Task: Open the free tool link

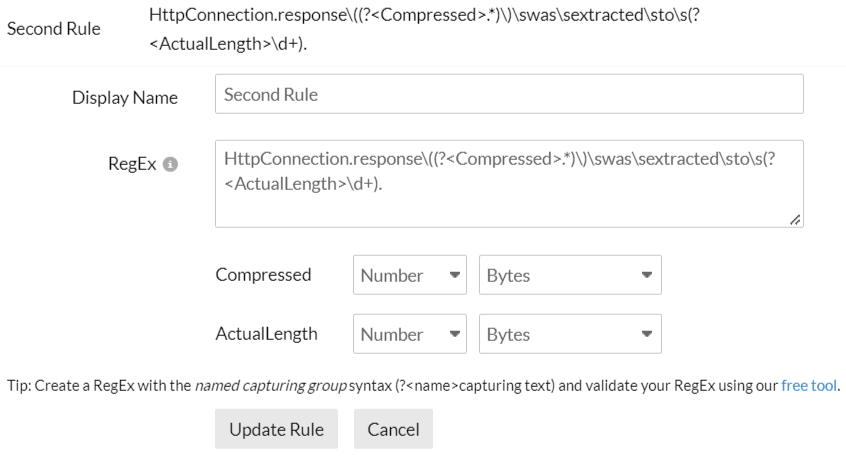Action: tap(810, 385)
